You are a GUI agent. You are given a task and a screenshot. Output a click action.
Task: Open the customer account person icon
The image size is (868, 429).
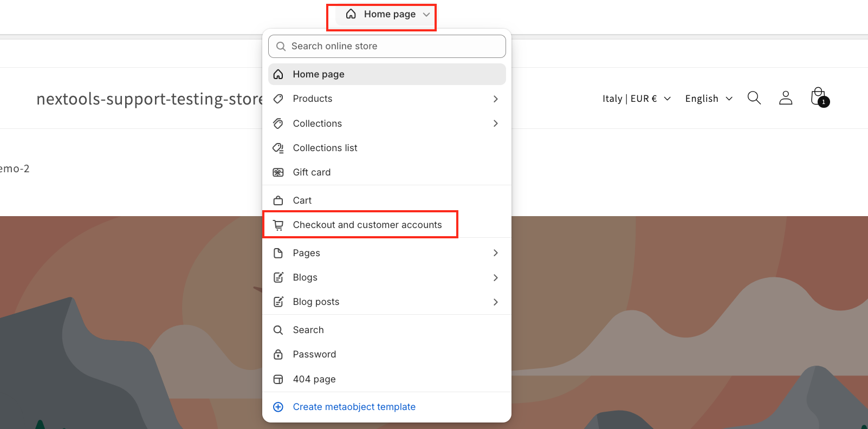[x=785, y=98]
